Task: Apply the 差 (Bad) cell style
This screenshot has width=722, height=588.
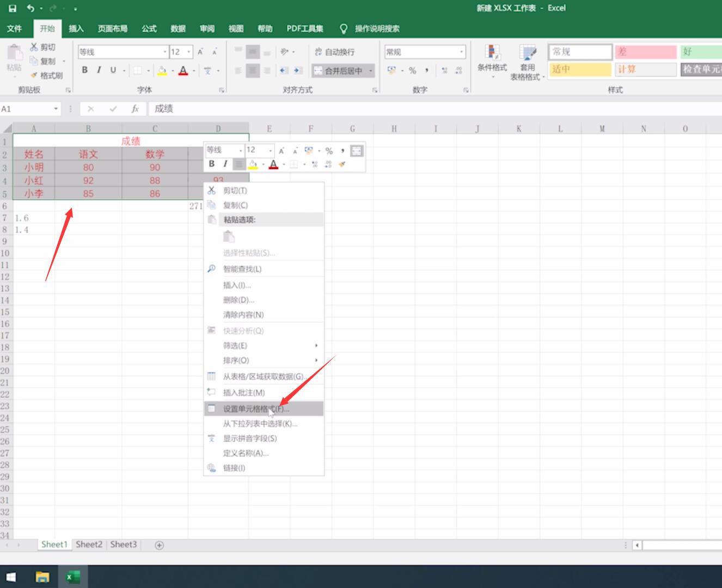Action: pos(645,52)
